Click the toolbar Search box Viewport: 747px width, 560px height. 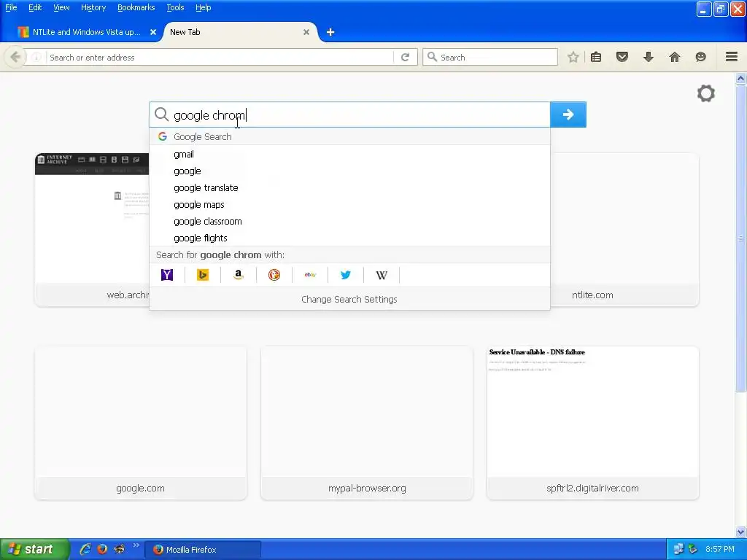[x=489, y=57]
